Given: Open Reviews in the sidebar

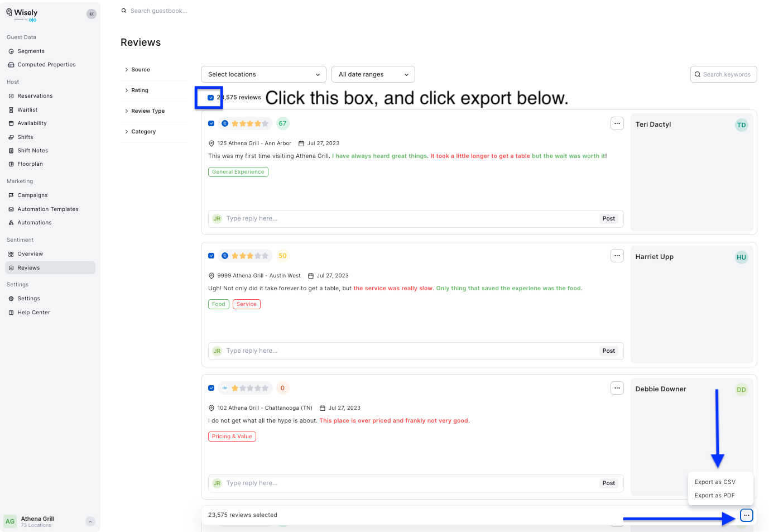Looking at the screenshot, I should click(x=50, y=268).
